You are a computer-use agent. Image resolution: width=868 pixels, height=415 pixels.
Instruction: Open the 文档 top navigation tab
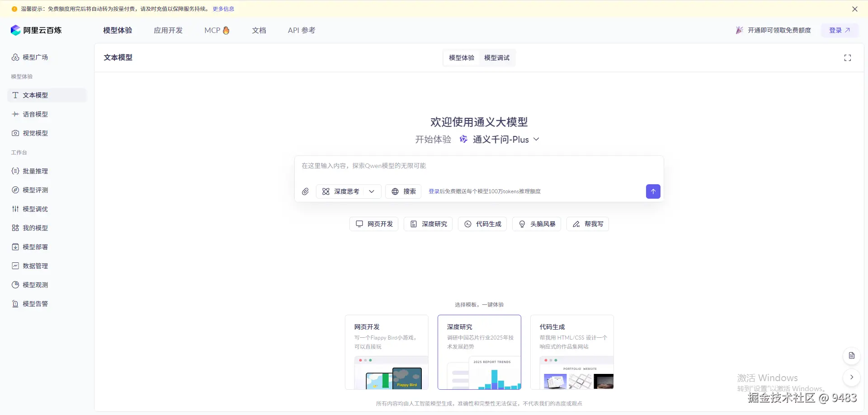coord(259,30)
